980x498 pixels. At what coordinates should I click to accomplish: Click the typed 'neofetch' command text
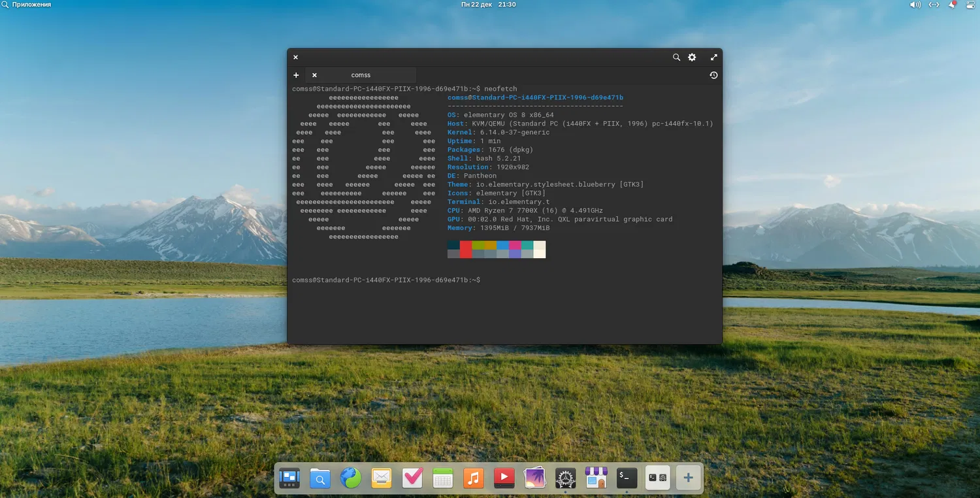click(x=500, y=89)
